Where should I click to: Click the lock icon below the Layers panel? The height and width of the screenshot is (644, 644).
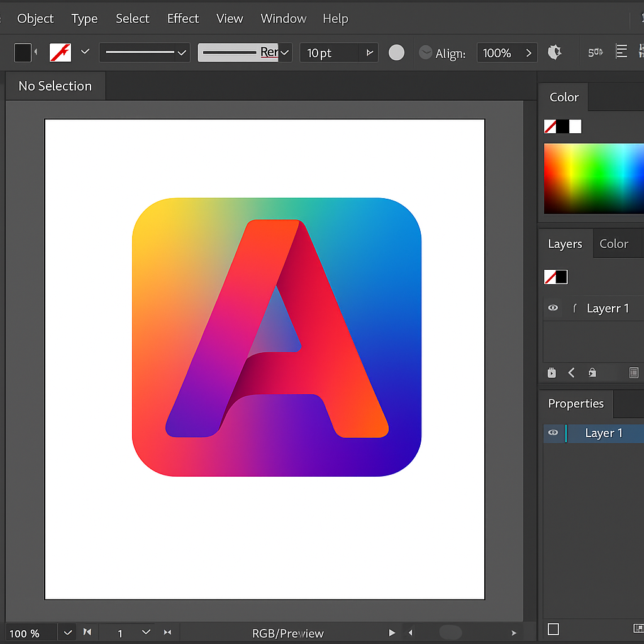[x=592, y=372]
